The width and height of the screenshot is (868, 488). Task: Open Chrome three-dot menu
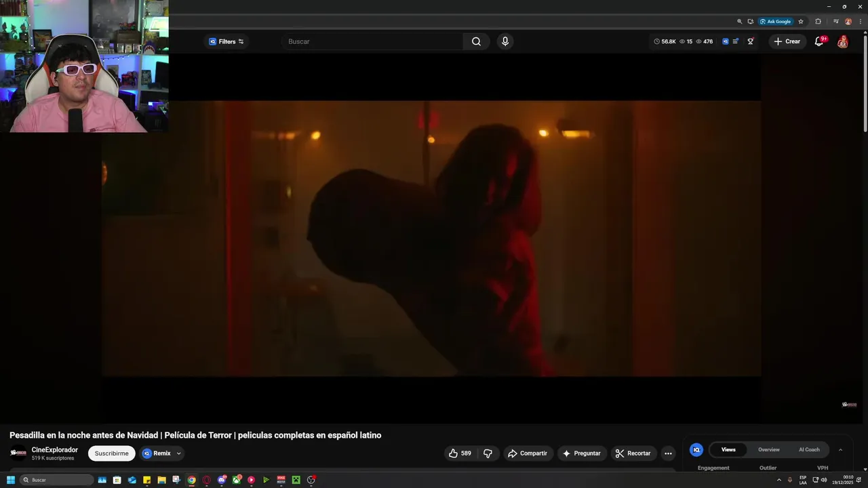pos(860,21)
